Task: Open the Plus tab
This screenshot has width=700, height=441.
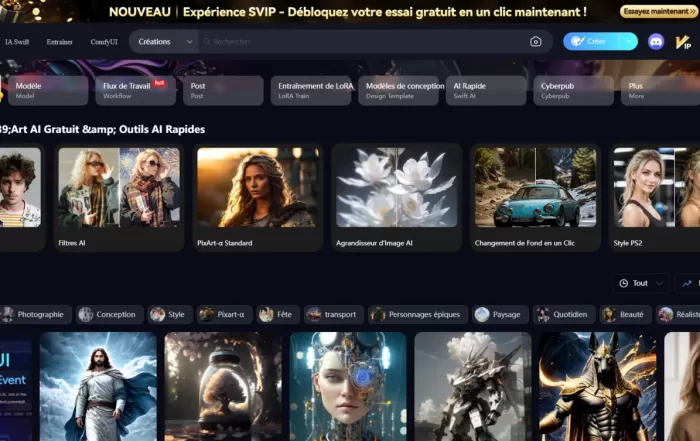Action: (x=660, y=90)
